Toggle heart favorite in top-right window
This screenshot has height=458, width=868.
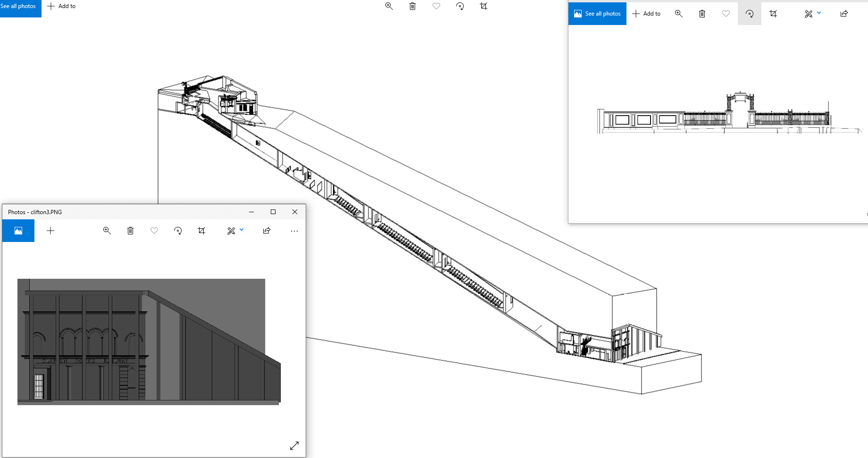pyautogui.click(x=726, y=14)
